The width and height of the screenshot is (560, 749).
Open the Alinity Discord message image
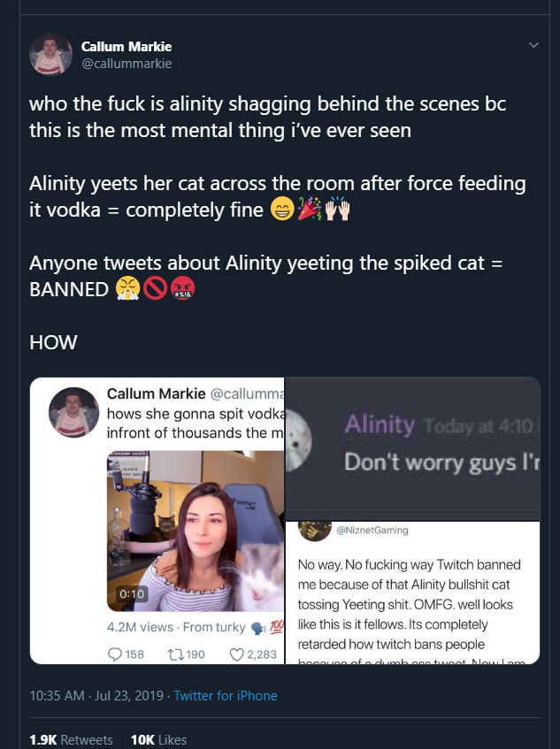coord(413,449)
